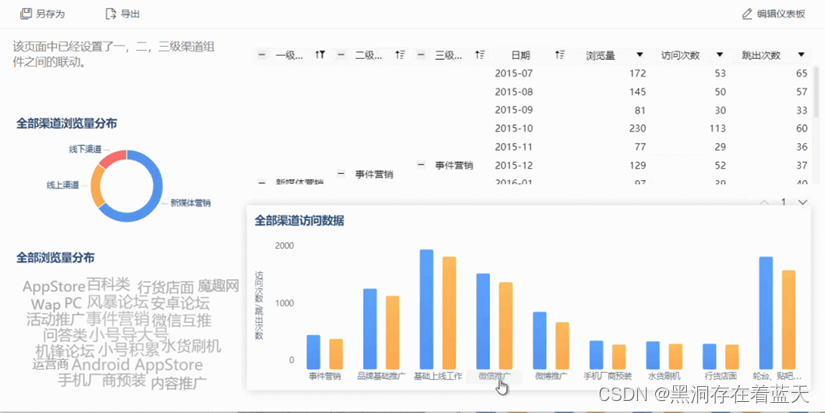Collapse all 一级 column header groups

(261, 55)
